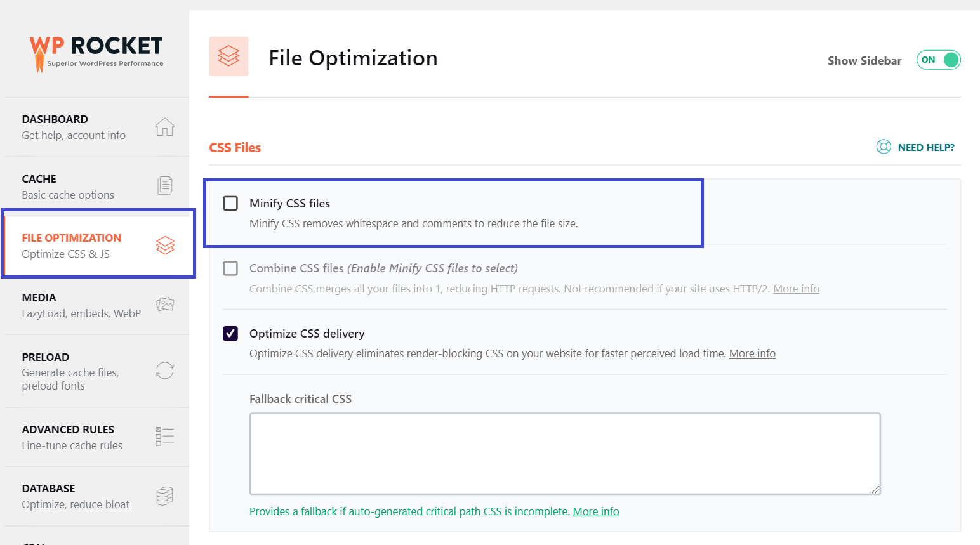Turn off the Show Sidebar toggle
The image size is (980, 545).
click(938, 60)
